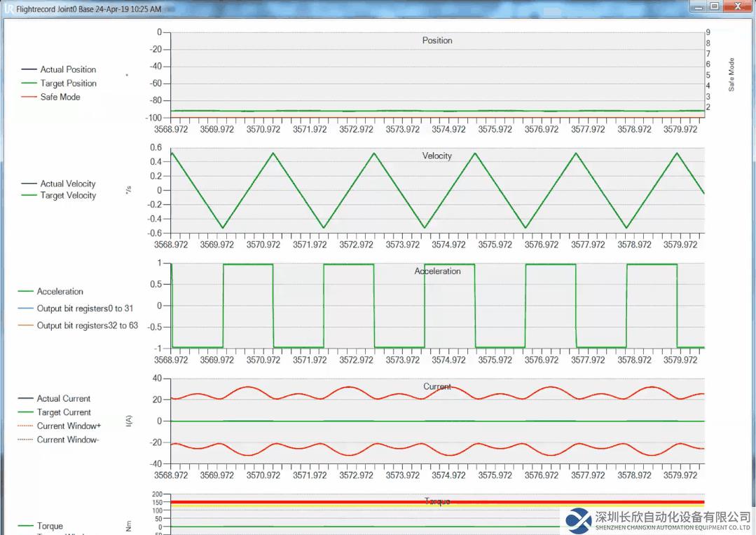The width and height of the screenshot is (756, 535).
Task: Toggle the Safe Mode legend entry
Action: pyautogui.click(x=60, y=97)
